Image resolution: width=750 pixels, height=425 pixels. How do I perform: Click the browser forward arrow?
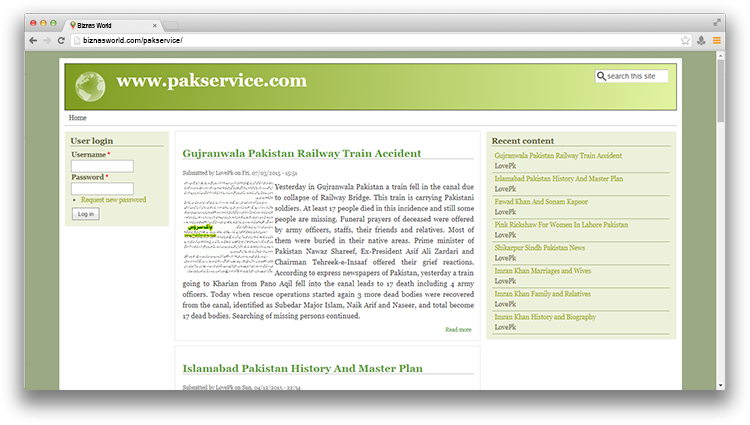tap(47, 40)
